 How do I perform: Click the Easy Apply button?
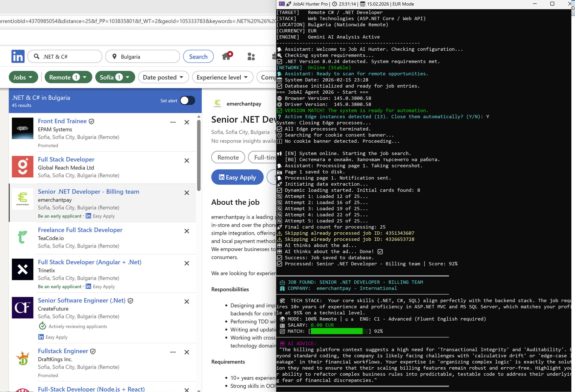[x=237, y=177]
